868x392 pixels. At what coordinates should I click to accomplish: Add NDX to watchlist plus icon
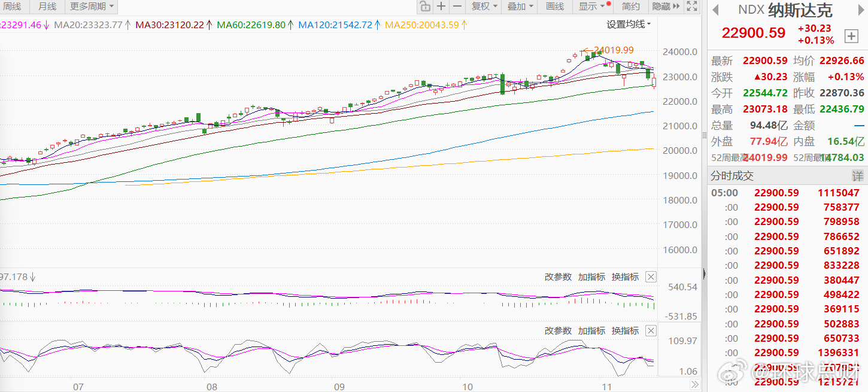851,37
